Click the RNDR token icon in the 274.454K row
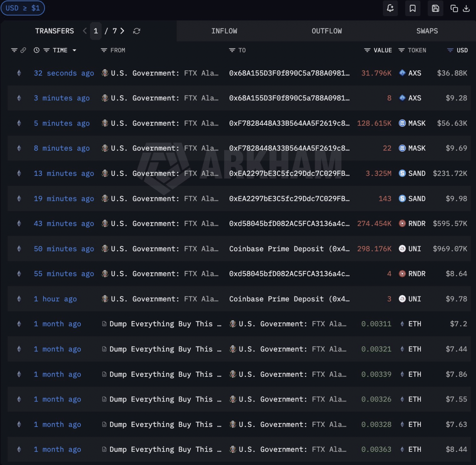The width and height of the screenshot is (476, 465). pyautogui.click(x=402, y=224)
